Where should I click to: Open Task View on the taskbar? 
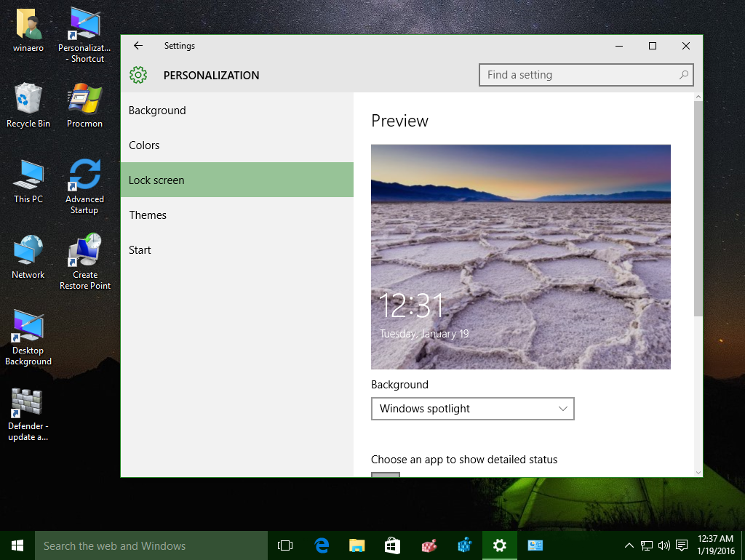(x=284, y=545)
